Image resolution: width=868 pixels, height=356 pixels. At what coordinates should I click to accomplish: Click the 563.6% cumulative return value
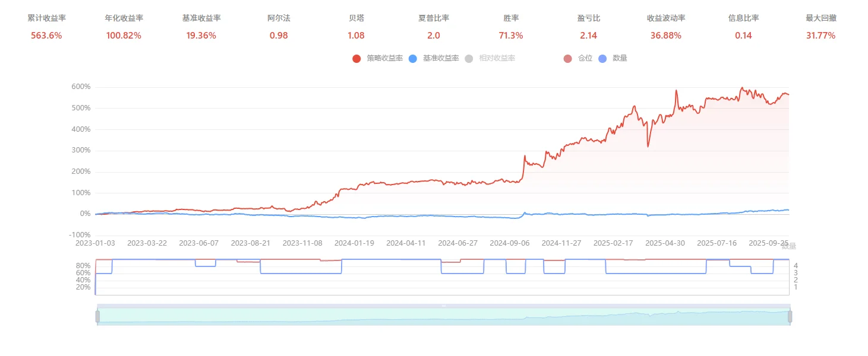point(46,35)
